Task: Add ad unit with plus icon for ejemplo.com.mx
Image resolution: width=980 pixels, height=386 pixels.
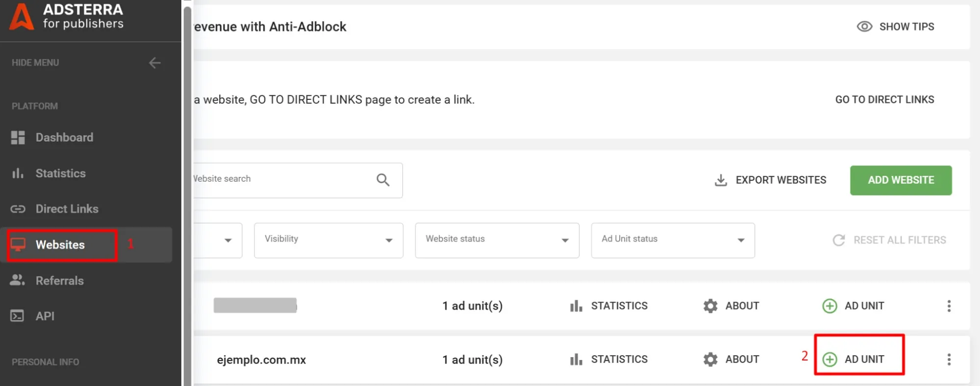Action: point(829,360)
